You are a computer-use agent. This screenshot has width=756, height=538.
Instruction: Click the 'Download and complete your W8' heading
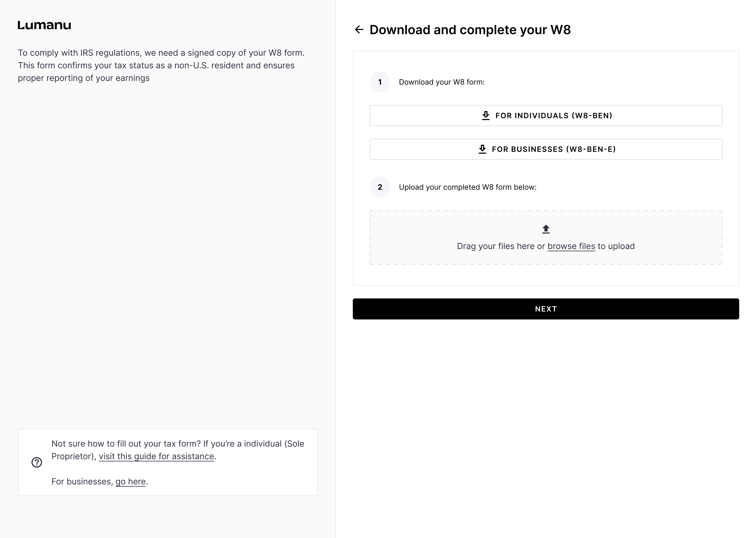(x=470, y=30)
